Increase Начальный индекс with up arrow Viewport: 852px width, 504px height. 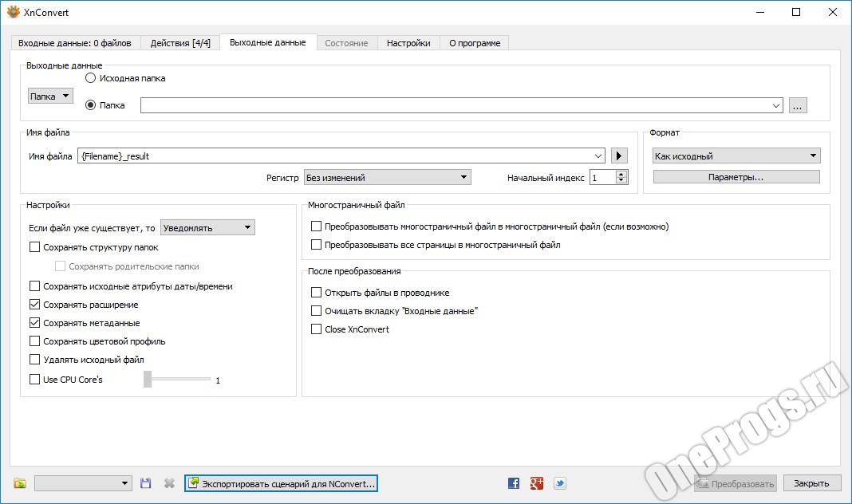point(621,174)
